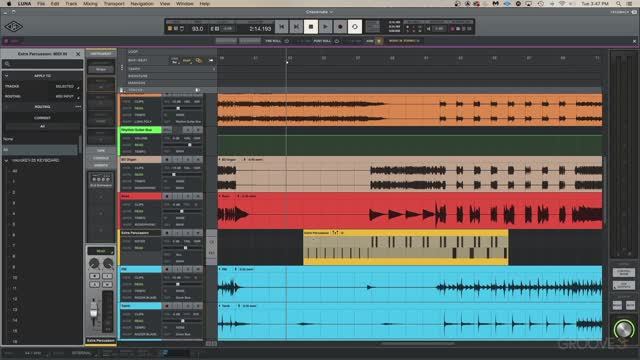Select MIDI channel 14 in the list
The height and width of the screenshot is (360, 640).
[15, 320]
